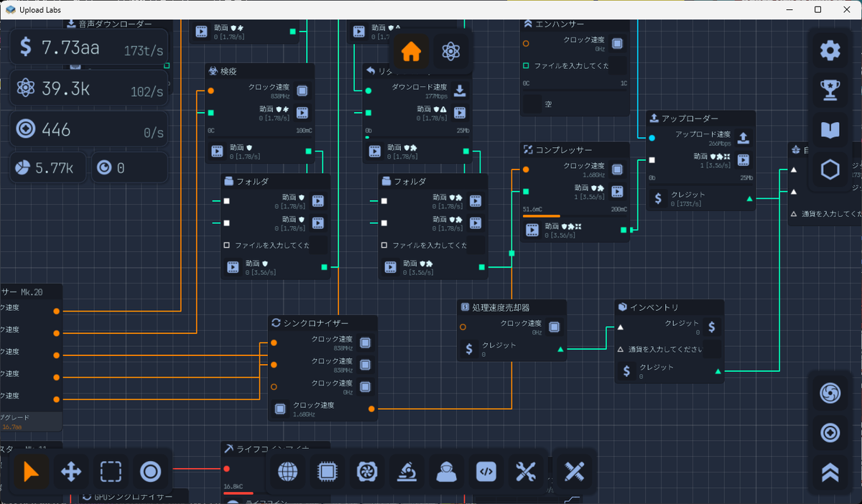Open the code brackets category
Image resolution: width=862 pixels, height=504 pixels.
[x=486, y=472]
